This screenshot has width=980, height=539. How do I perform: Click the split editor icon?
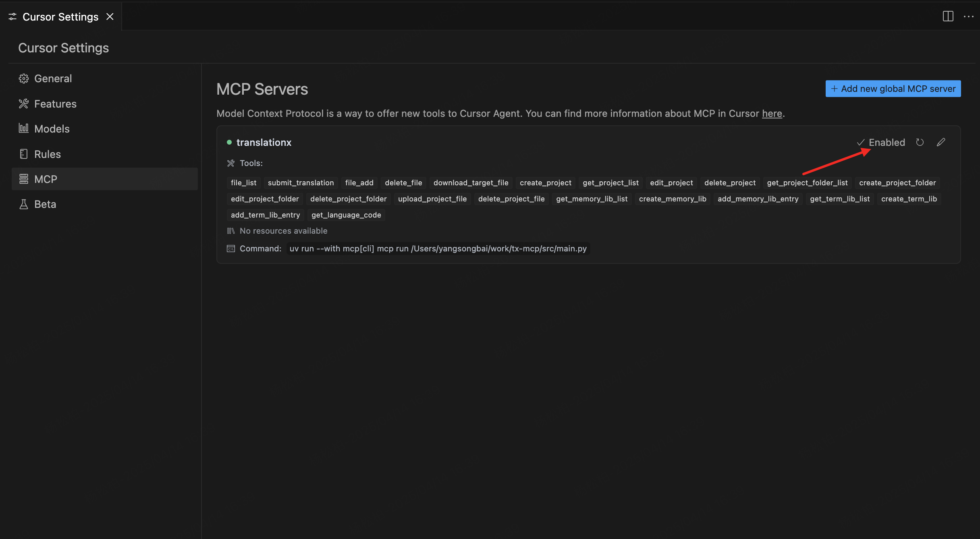948,17
